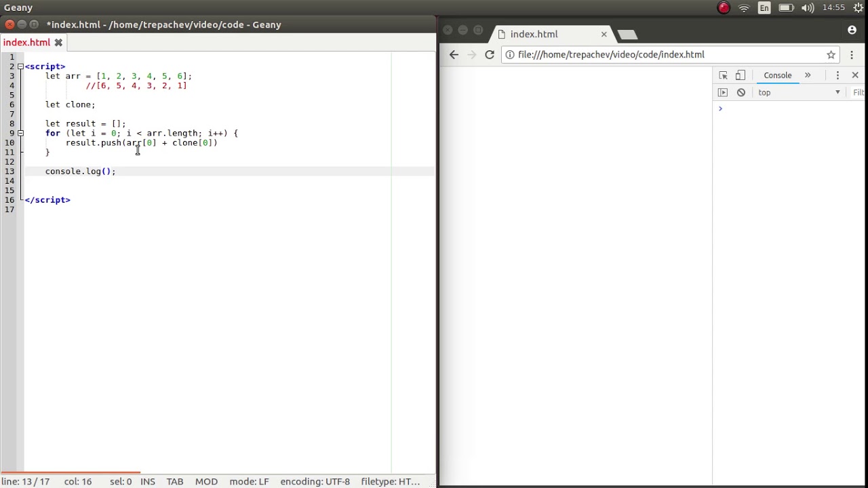Screen dimensions: 868x488
Task: Close the Geany window
Action: [x=9, y=24]
